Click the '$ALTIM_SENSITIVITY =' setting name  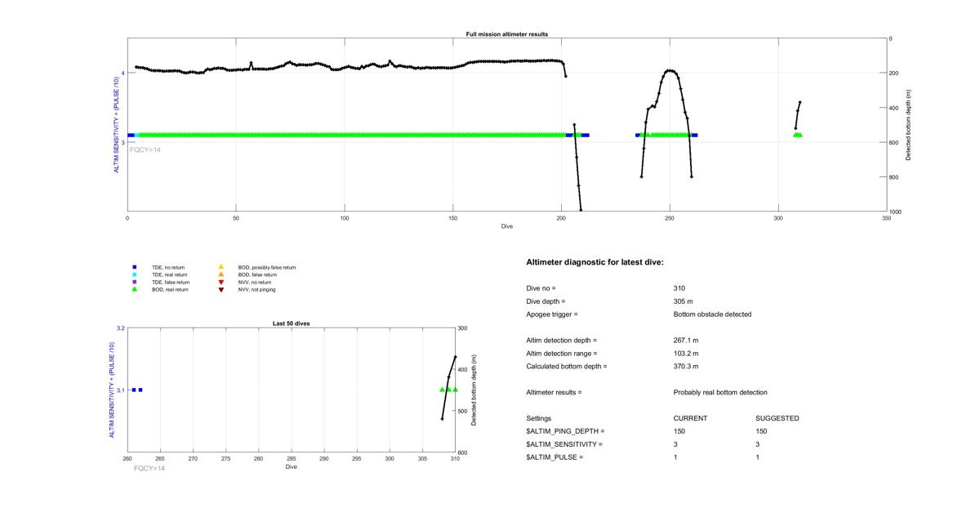click(x=565, y=445)
